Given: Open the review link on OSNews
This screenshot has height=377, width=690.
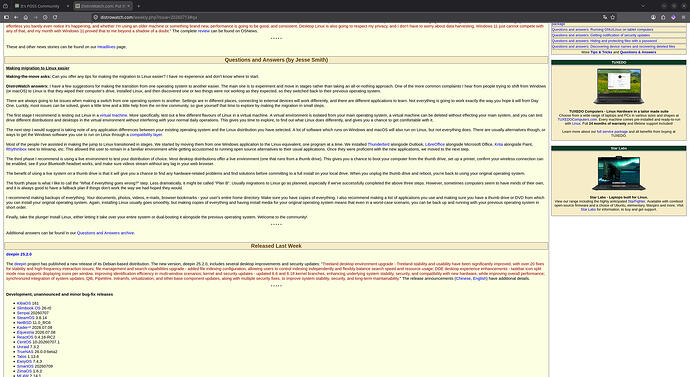Looking at the screenshot, I should (x=204, y=31).
